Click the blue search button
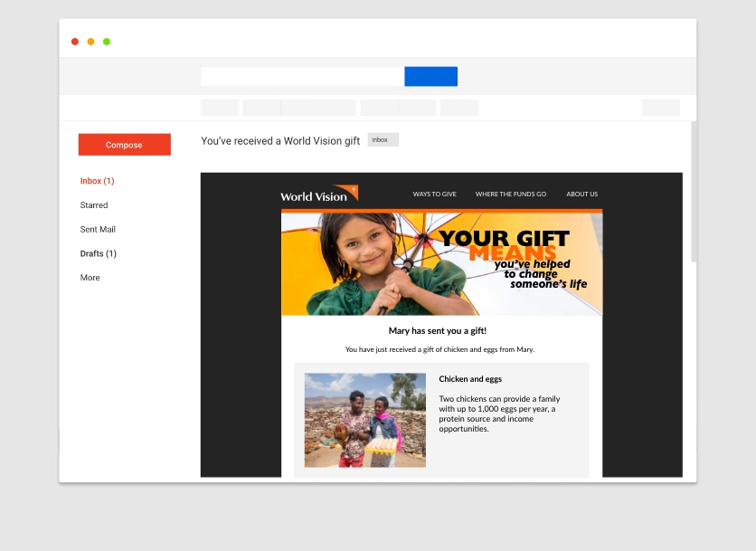Screen dimensions: 756x551 431,77
